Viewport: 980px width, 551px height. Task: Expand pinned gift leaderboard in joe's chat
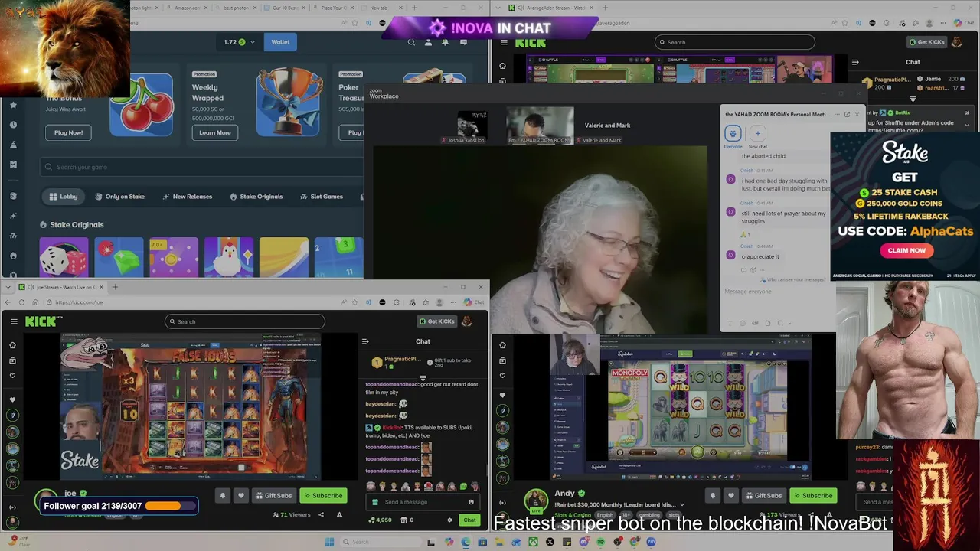[x=423, y=377]
